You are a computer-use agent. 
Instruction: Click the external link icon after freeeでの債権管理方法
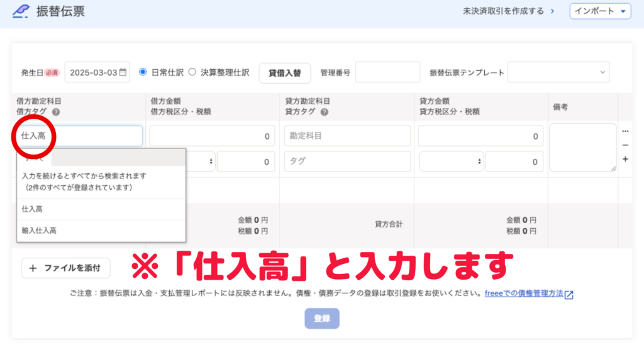569,294
